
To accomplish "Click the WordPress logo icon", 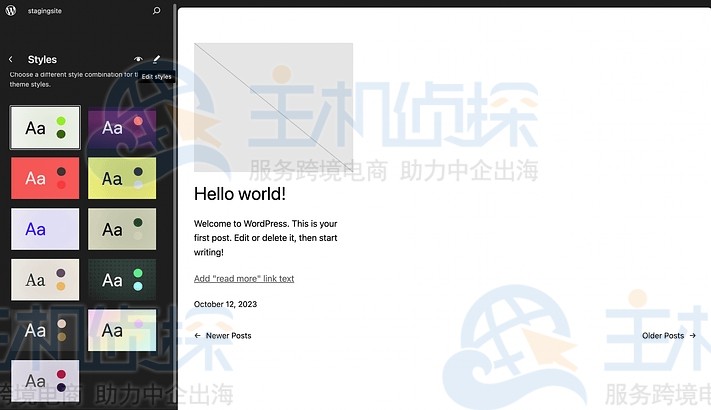I will pyautogui.click(x=11, y=11).
